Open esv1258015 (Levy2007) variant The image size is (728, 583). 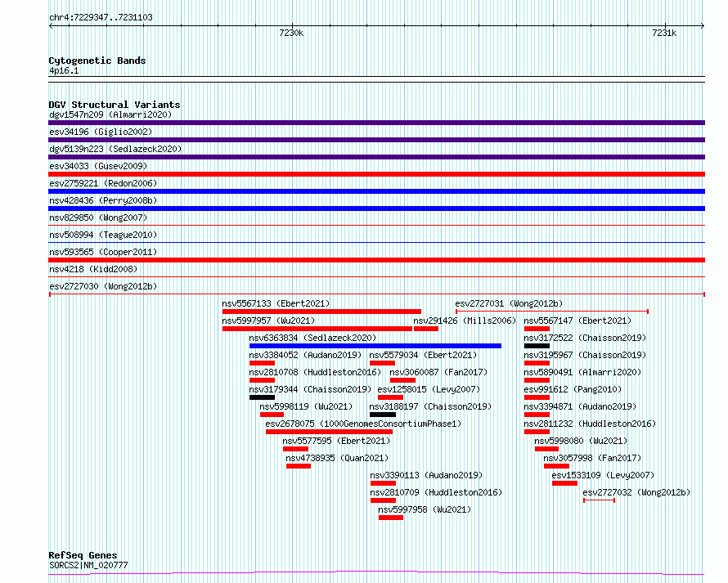tap(429, 389)
